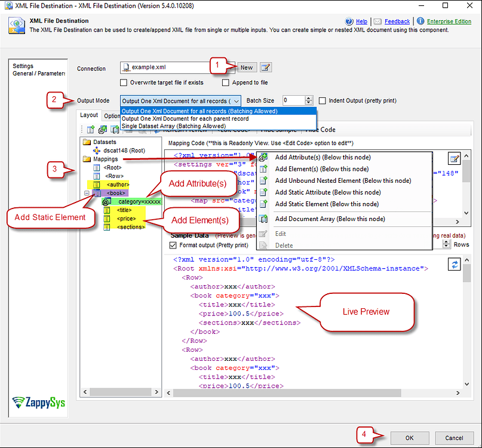
Task: Click the XML File Destination component icon in header
Action: point(16,24)
